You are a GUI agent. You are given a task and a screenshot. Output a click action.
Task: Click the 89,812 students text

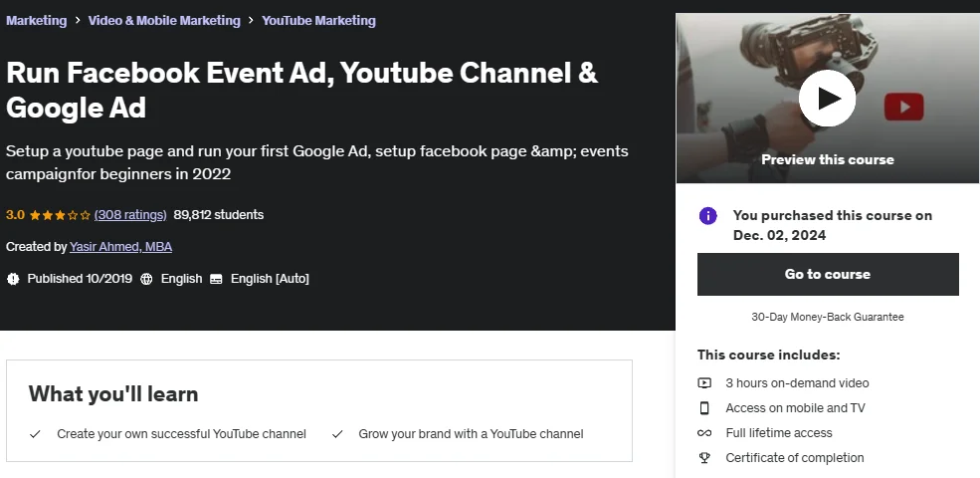[x=219, y=214]
